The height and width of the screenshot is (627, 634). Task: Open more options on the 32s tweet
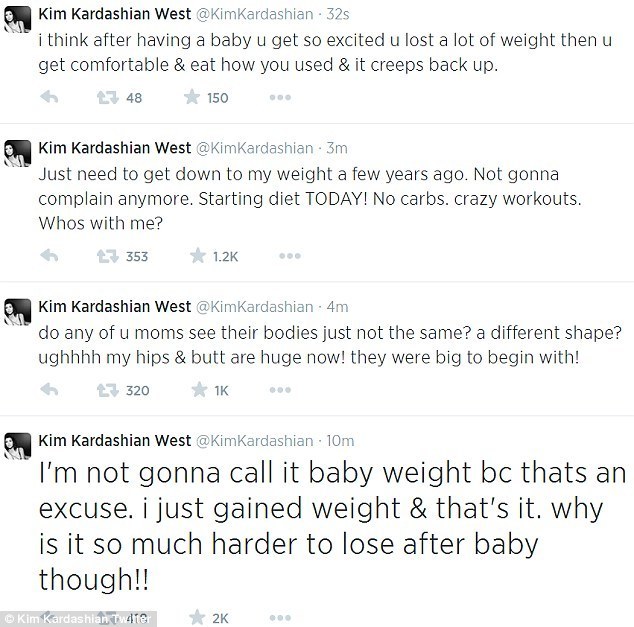[279, 98]
